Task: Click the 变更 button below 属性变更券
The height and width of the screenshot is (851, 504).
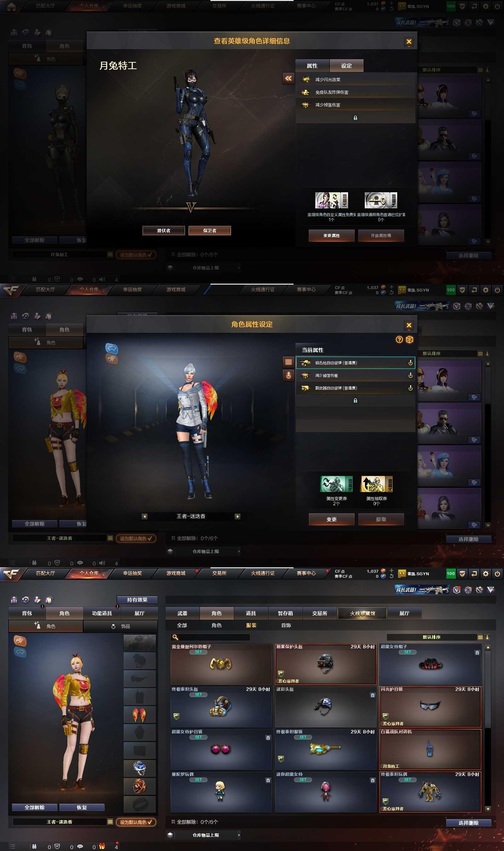Action: (331, 519)
